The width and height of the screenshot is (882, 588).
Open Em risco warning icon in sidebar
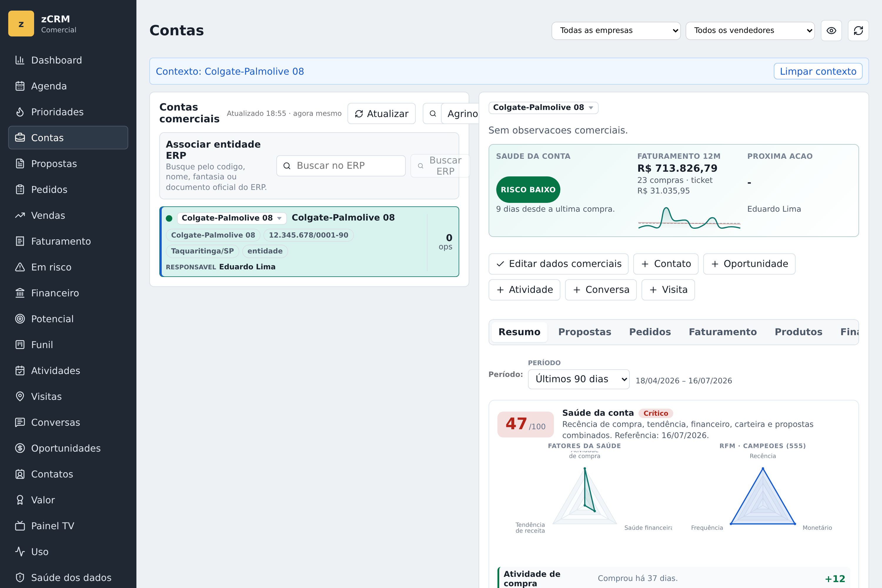pos(20,267)
